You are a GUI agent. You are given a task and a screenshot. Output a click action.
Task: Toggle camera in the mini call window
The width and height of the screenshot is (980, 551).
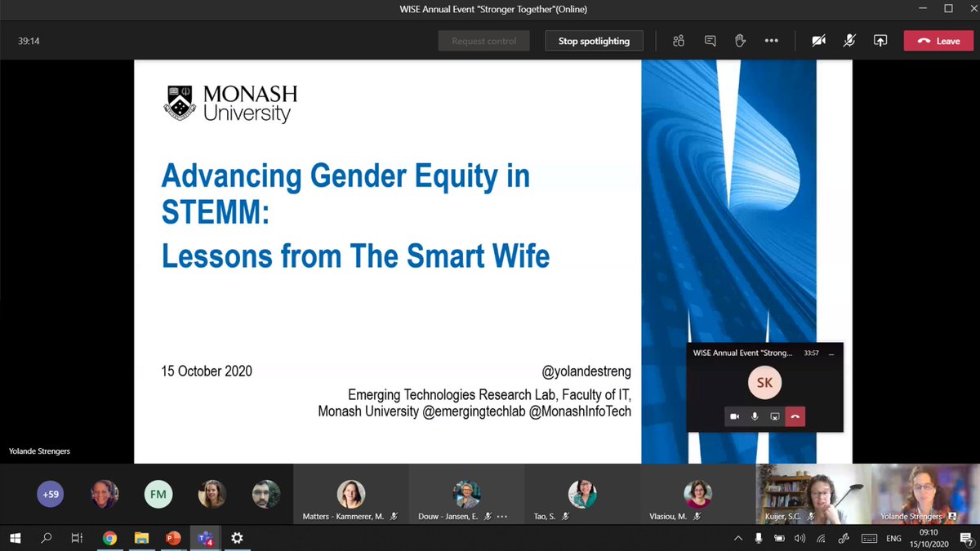coord(735,416)
